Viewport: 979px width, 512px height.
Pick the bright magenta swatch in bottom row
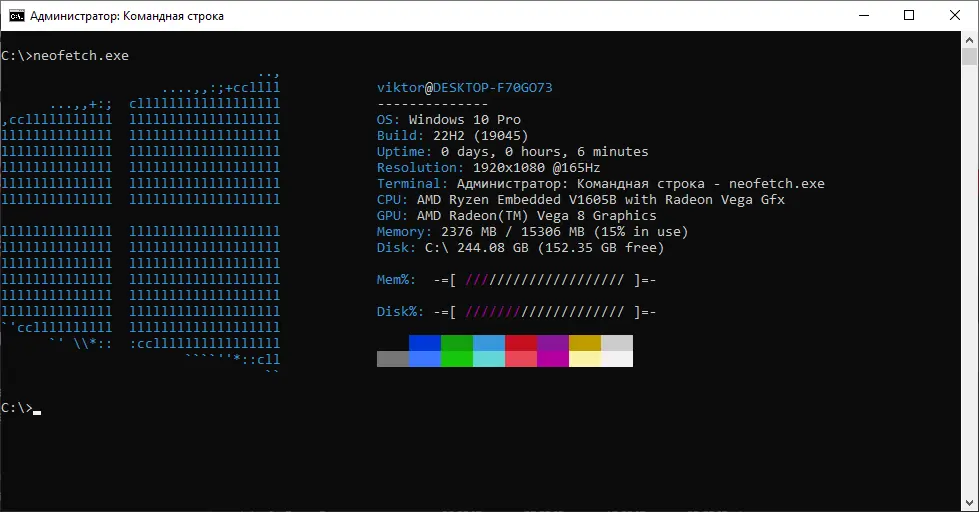click(553, 359)
